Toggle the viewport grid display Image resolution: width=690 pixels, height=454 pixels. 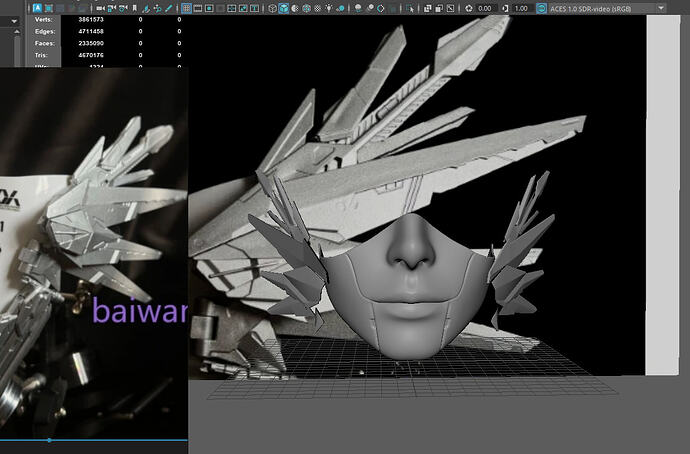pos(186,8)
